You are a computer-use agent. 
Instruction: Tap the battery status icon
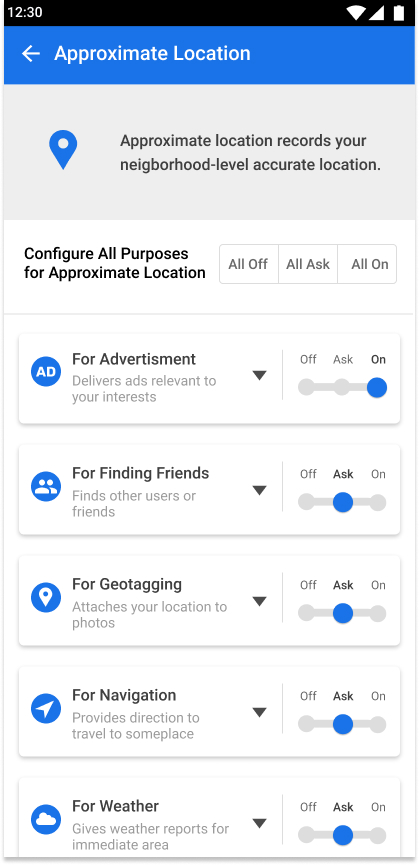[x=398, y=13]
